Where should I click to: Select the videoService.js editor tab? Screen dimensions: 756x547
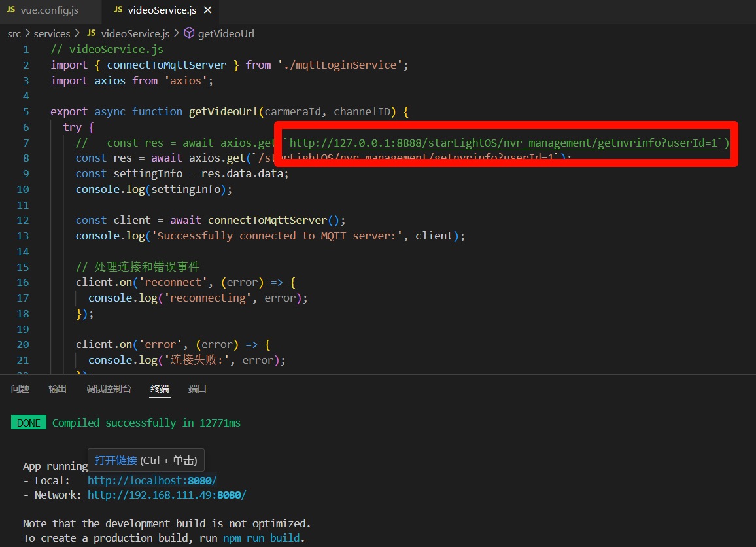(x=162, y=10)
